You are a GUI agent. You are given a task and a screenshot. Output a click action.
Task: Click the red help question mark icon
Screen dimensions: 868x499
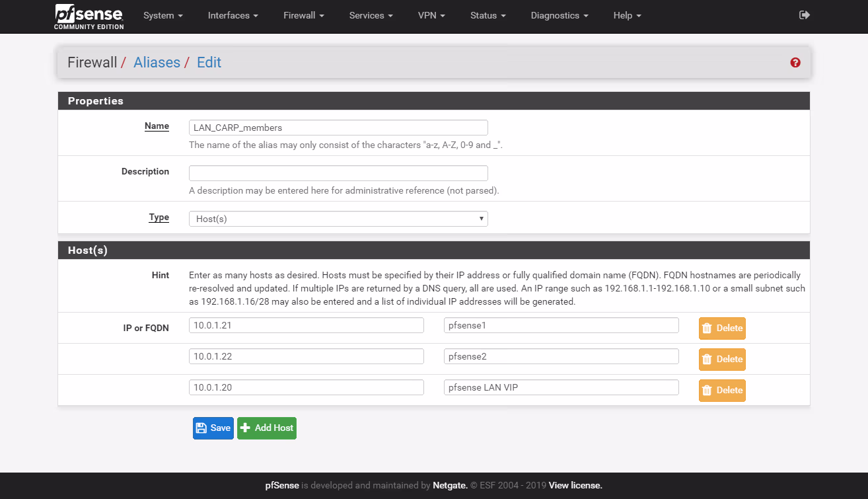coord(795,63)
